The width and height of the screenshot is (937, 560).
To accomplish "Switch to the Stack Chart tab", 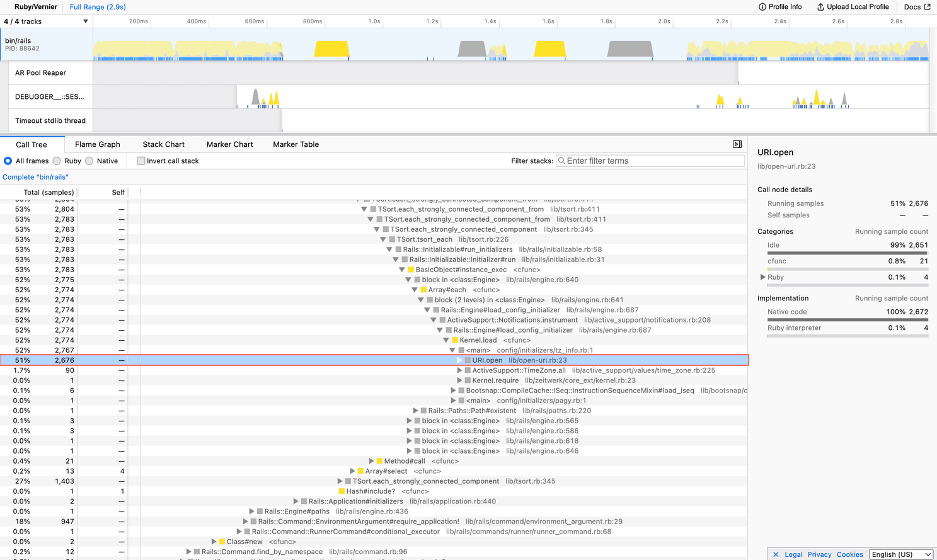I will (163, 144).
